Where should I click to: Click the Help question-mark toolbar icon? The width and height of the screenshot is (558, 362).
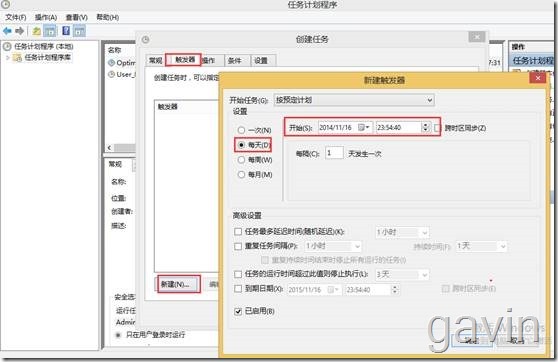66,31
